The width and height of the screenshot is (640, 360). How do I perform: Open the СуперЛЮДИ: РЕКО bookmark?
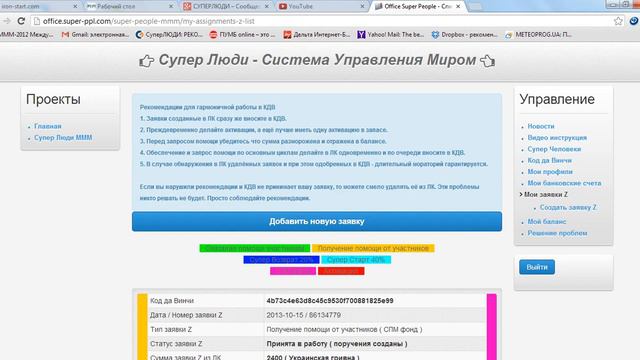[169, 35]
